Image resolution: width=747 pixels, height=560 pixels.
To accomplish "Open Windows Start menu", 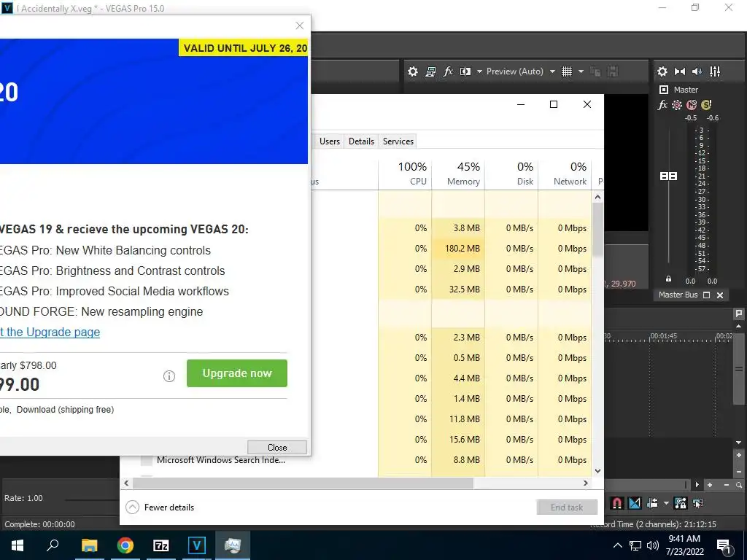I will [18, 545].
